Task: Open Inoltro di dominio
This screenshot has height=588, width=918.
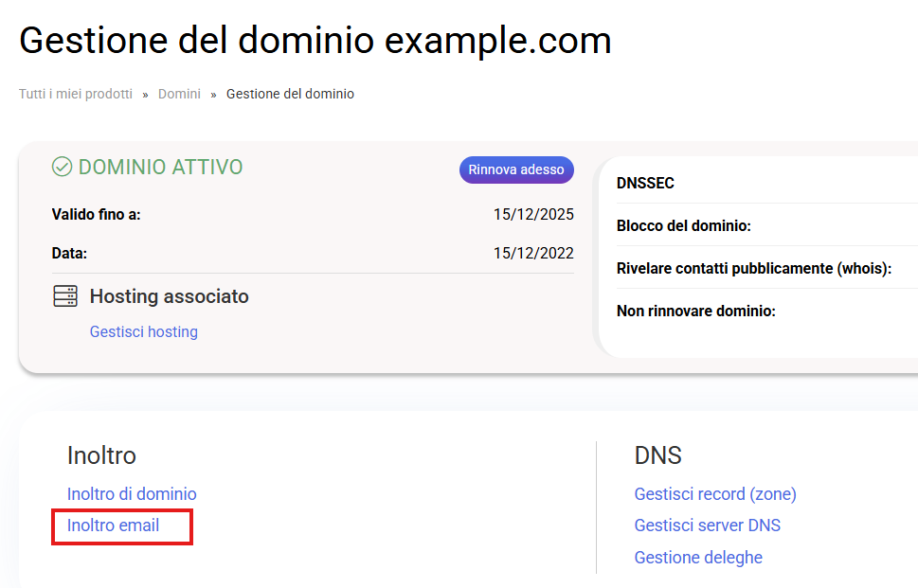Action: point(132,493)
